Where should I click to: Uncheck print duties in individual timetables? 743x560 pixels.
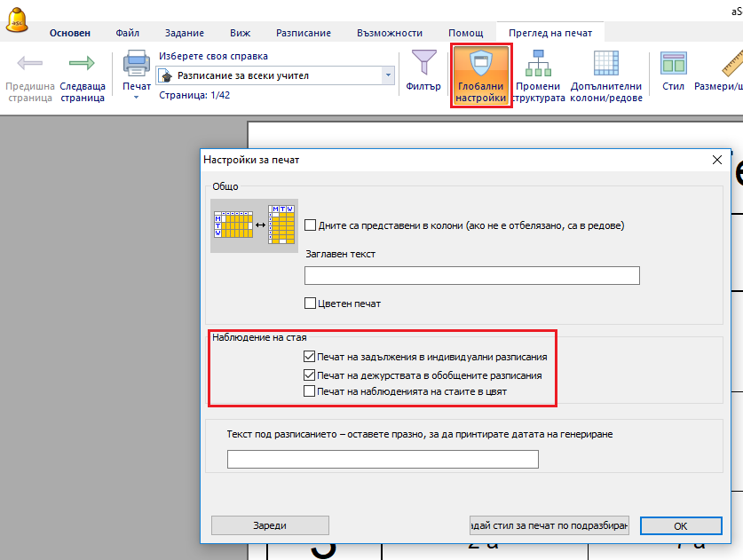(x=309, y=357)
